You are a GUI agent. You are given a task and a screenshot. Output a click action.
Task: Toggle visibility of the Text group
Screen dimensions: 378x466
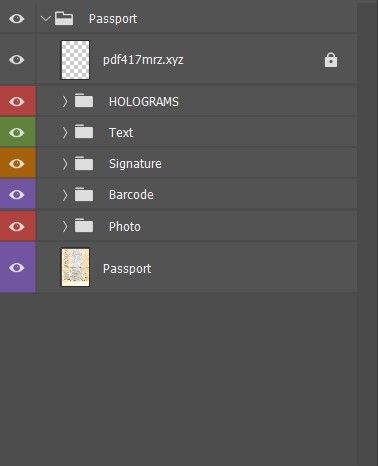pyautogui.click(x=17, y=133)
